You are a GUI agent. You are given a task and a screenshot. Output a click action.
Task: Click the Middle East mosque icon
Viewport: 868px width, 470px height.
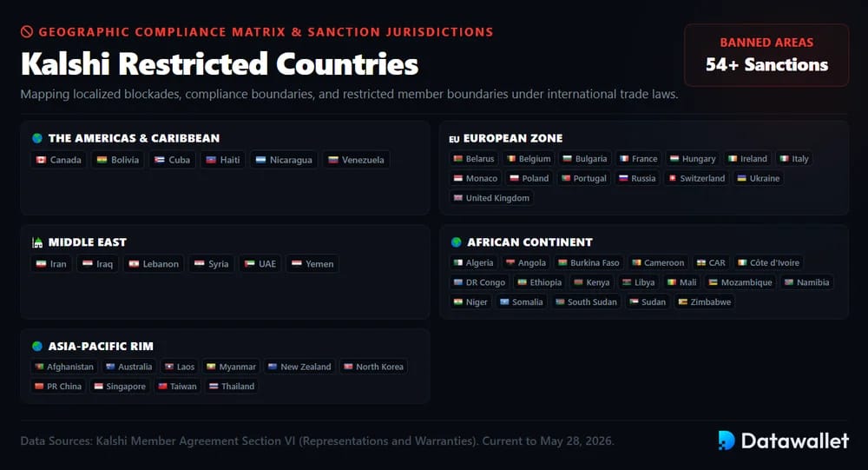tap(37, 242)
